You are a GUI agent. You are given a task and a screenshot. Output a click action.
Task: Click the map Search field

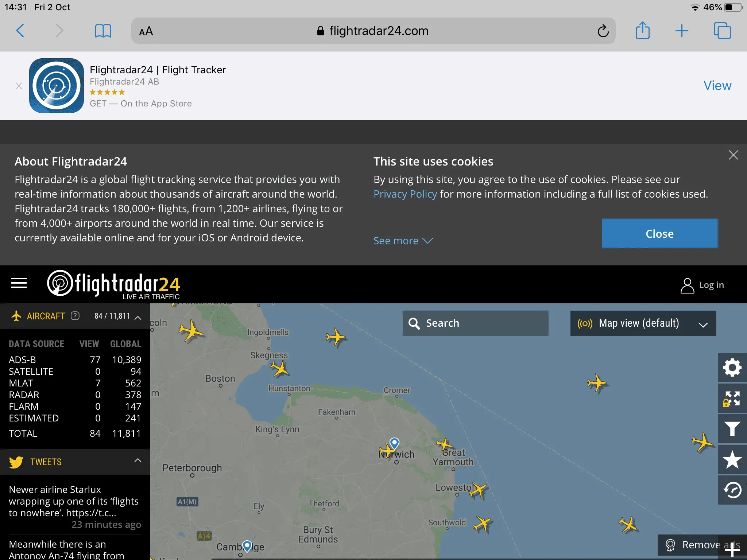coord(476,323)
